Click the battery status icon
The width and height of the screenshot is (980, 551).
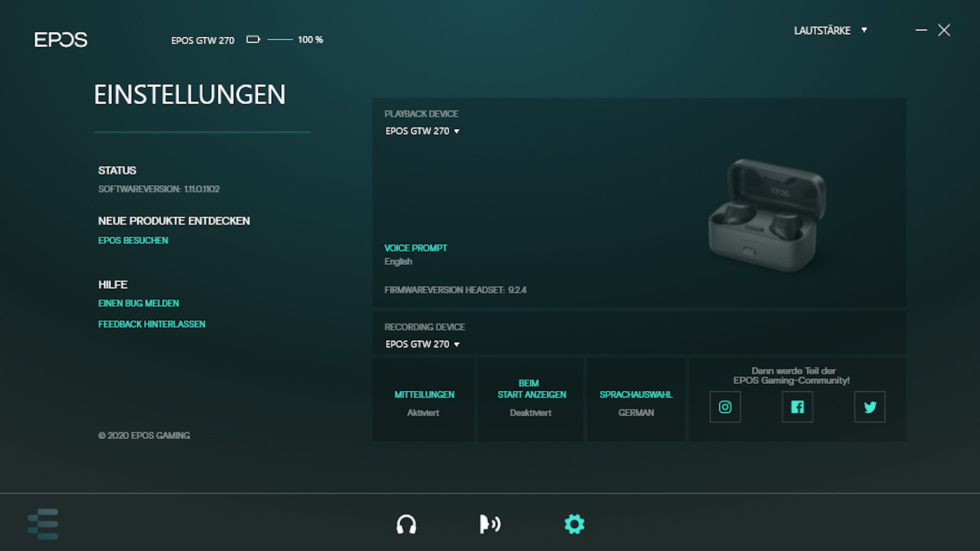(253, 39)
